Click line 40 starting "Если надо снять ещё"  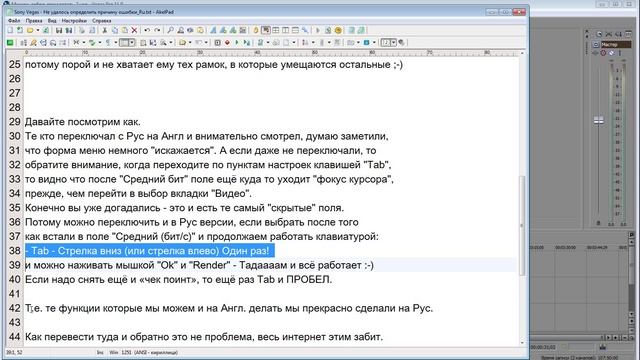(179, 280)
